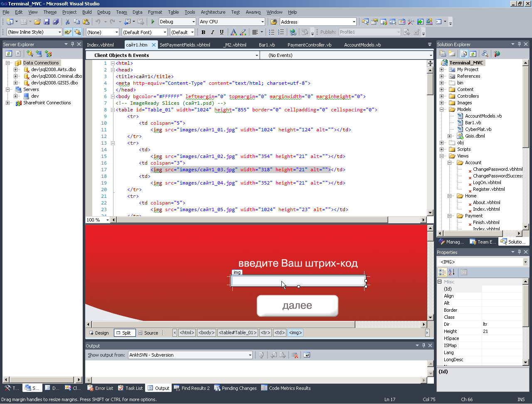Viewport: 532px width, 404px height.
Task: Open the Debug menu
Action: point(104,12)
